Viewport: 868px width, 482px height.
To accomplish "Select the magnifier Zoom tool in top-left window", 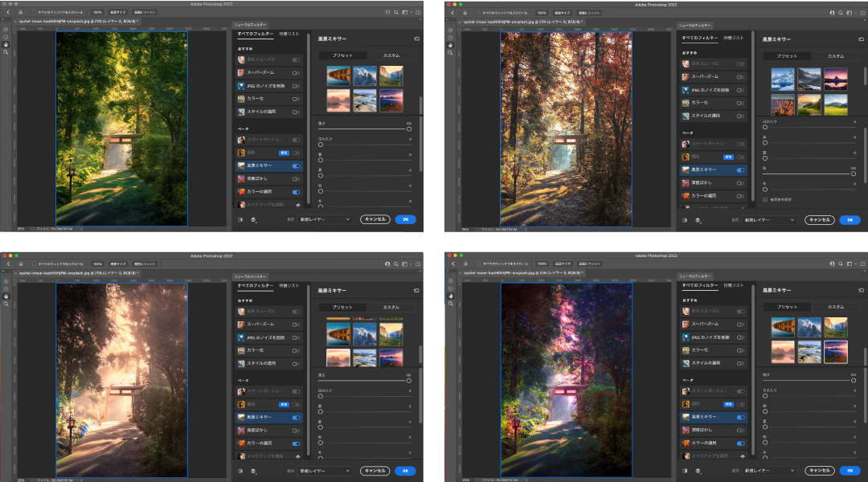I will click(x=6, y=52).
